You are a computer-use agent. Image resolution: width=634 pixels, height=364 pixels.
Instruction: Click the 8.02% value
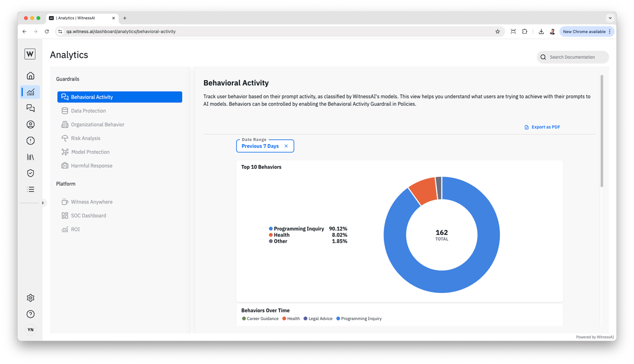click(340, 235)
